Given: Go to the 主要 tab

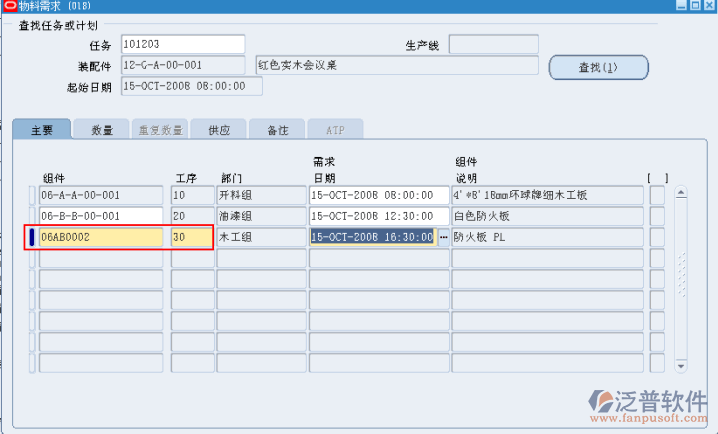Looking at the screenshot, I should [42, 130].
